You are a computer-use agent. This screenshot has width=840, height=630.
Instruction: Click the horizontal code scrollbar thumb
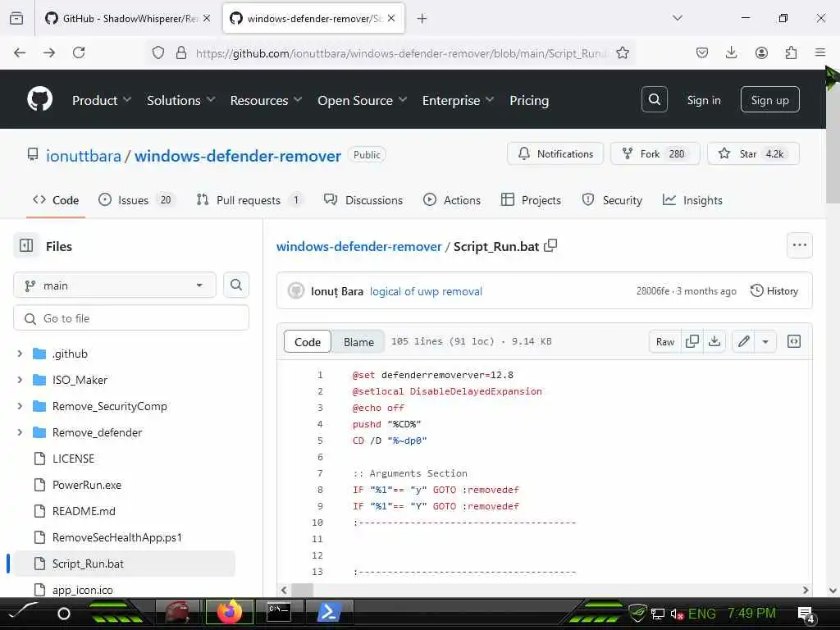tap(302, 590)
